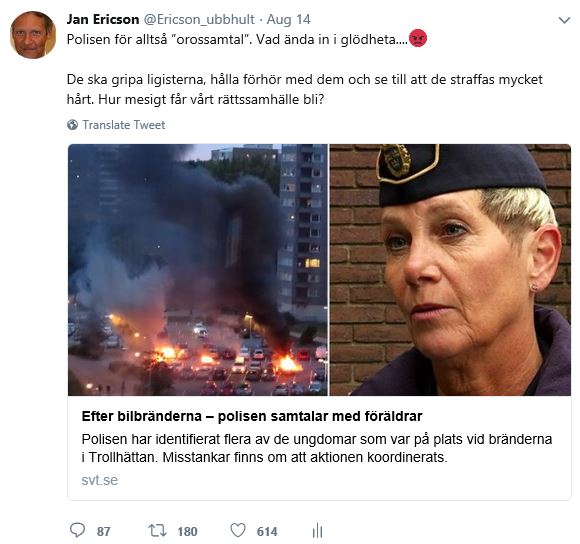
Task: Open Jan Ericson's profile avatar
Action: [x=33, y=35]
